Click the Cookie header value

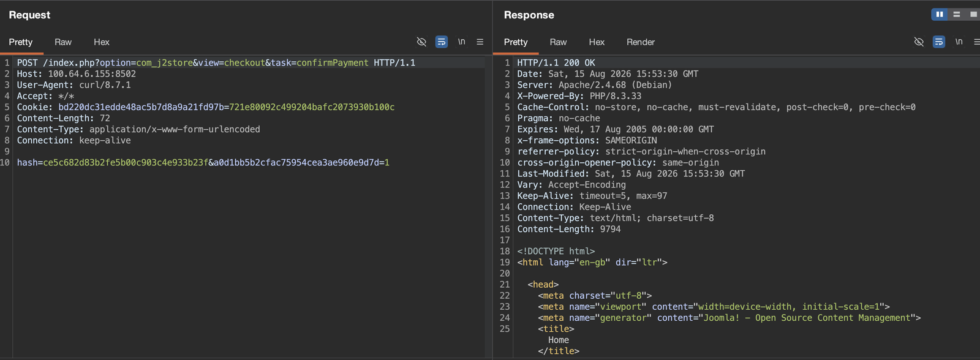227,107
